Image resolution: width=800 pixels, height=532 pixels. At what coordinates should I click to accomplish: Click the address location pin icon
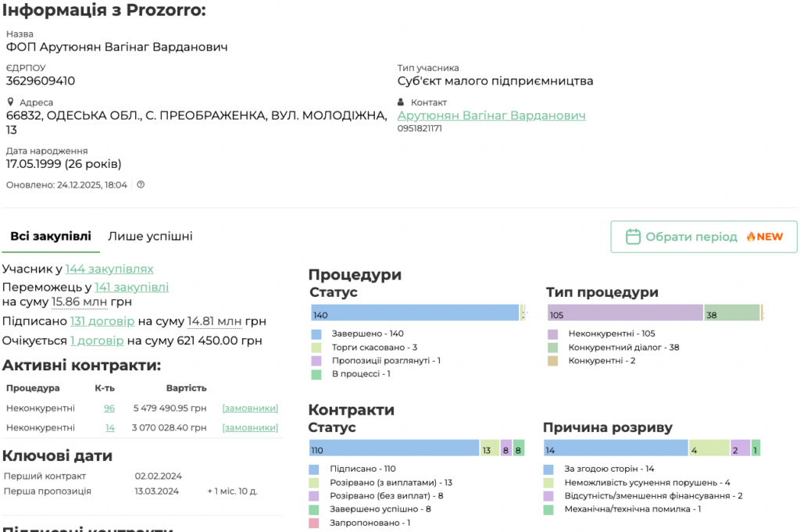[x=11, y=102]
